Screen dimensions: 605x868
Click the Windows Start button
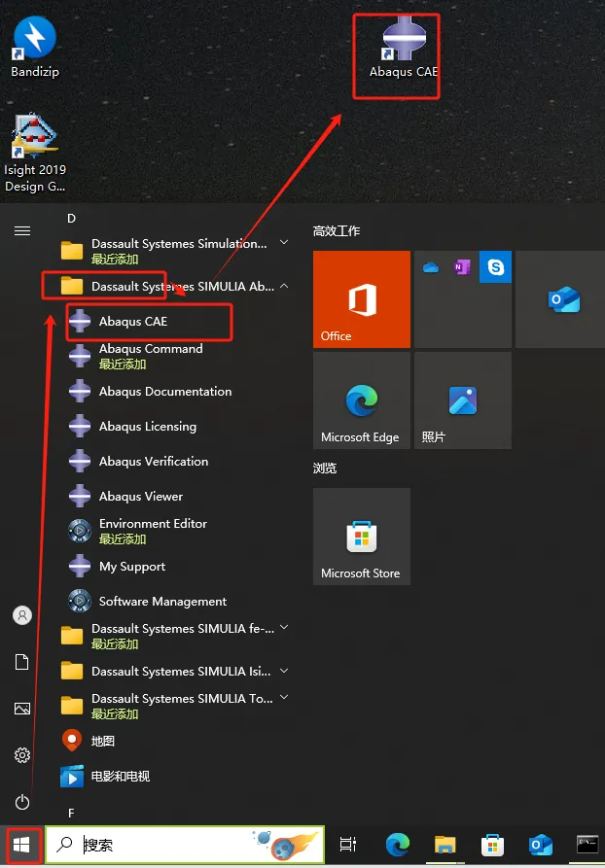tap(22, 845)
